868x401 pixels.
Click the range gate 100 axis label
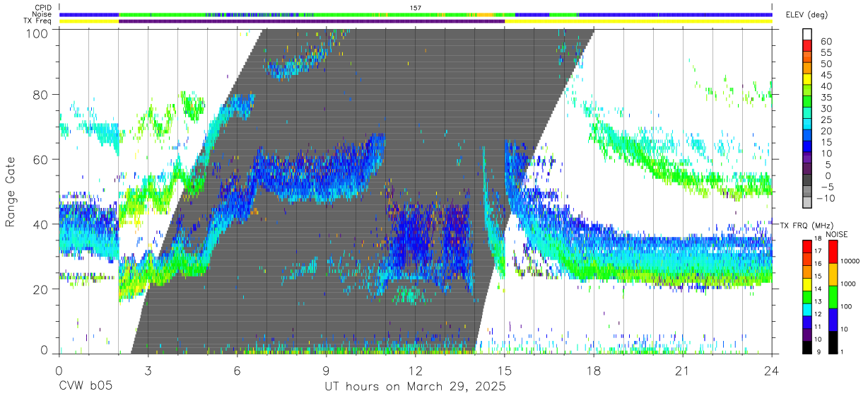38,33
